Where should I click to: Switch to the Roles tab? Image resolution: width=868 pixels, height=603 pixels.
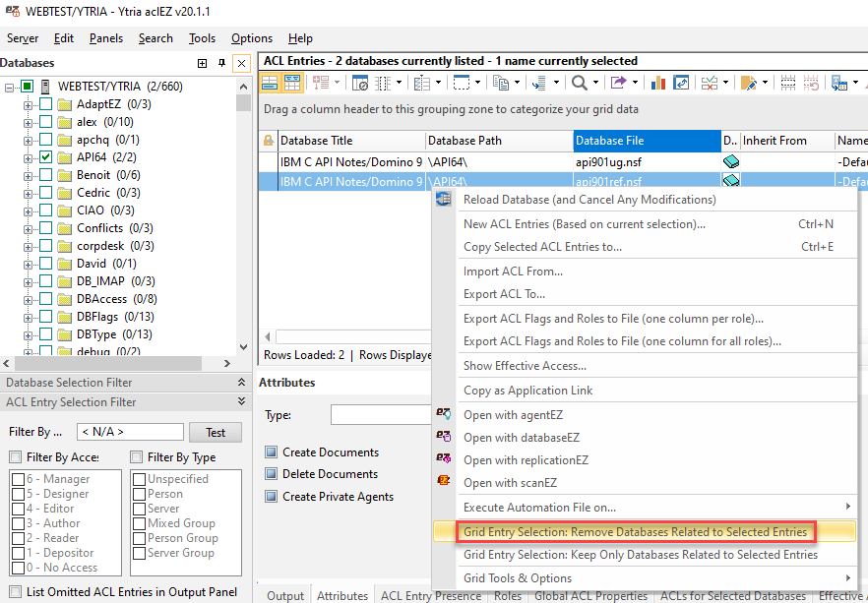click(x=508, y=595)
